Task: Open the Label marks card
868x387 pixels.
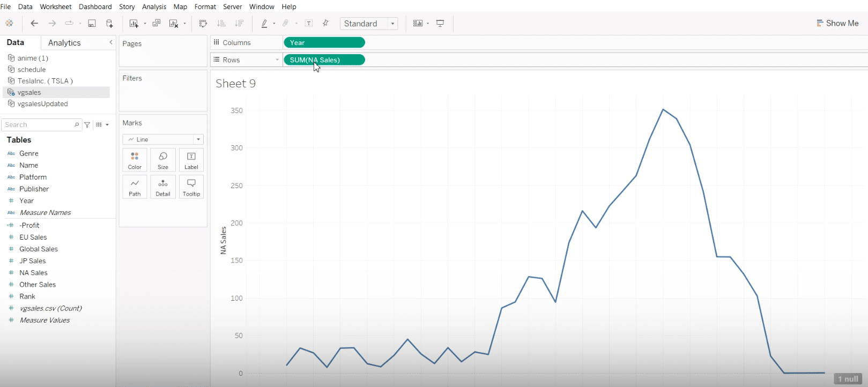Action: click(x=191, y=160)
